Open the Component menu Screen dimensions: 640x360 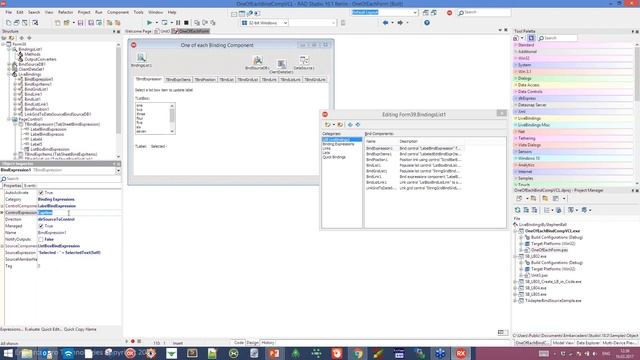tap(118, 13)
